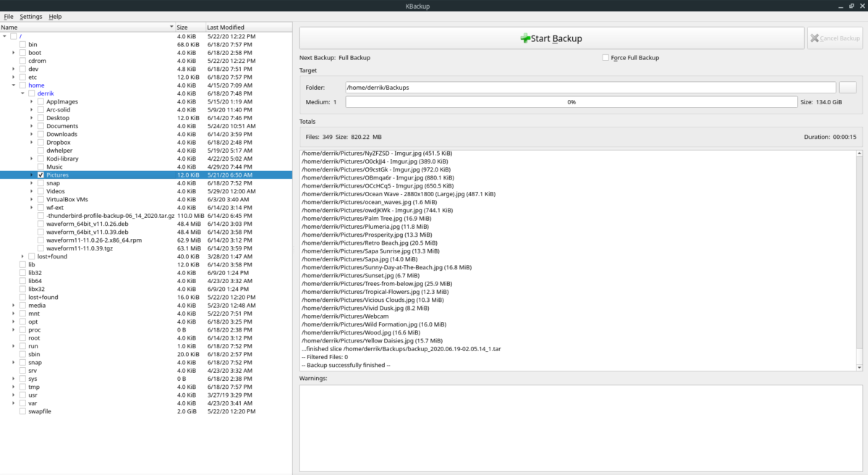The image size is (868, 475).
Task: Tick the Documents folder checkbox
Action: 41,126
